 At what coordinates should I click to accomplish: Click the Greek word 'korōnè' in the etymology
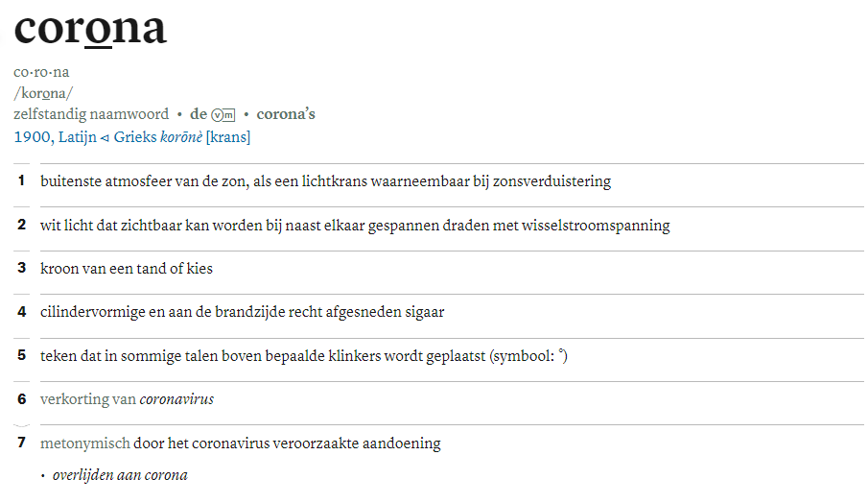181,137
